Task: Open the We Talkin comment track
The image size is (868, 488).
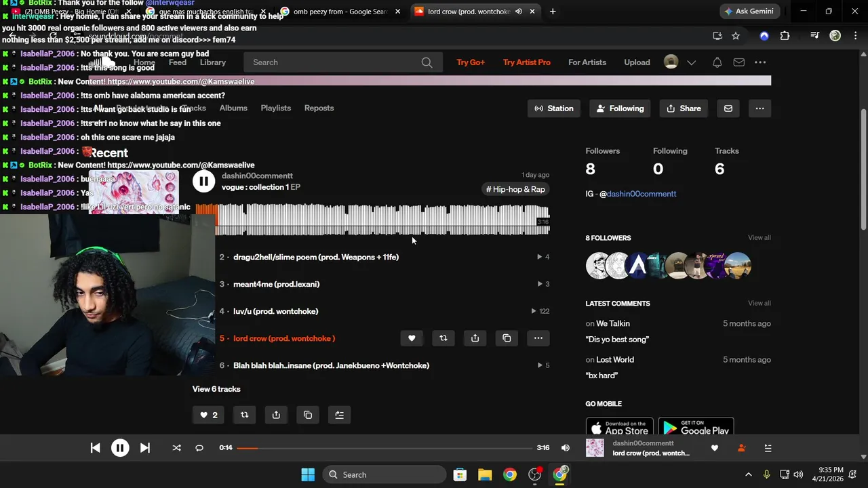Action: tap(613, 323)
